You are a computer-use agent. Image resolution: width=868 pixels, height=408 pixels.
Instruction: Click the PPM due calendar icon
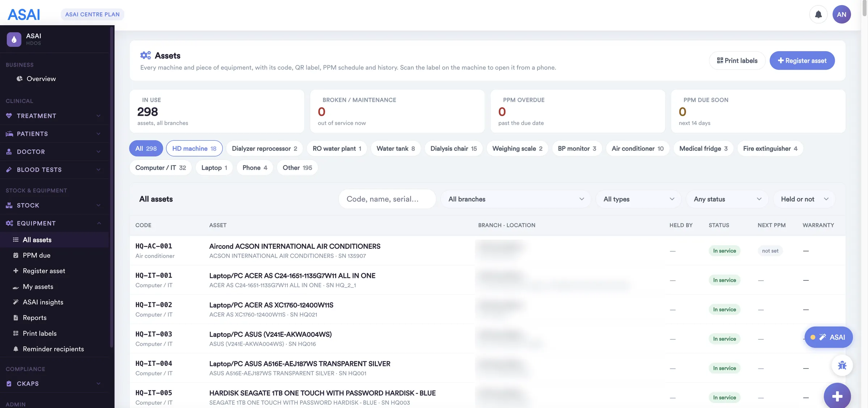pyautogui.click(x=16, y=255)
